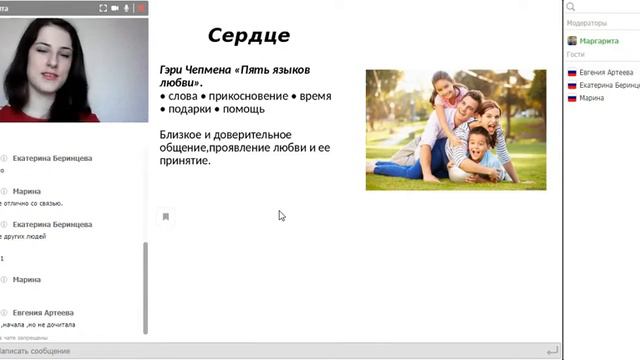This screenshot has width=640, height=360.
Task: Click the slide title Сердце
Action: tap(249, 36)
